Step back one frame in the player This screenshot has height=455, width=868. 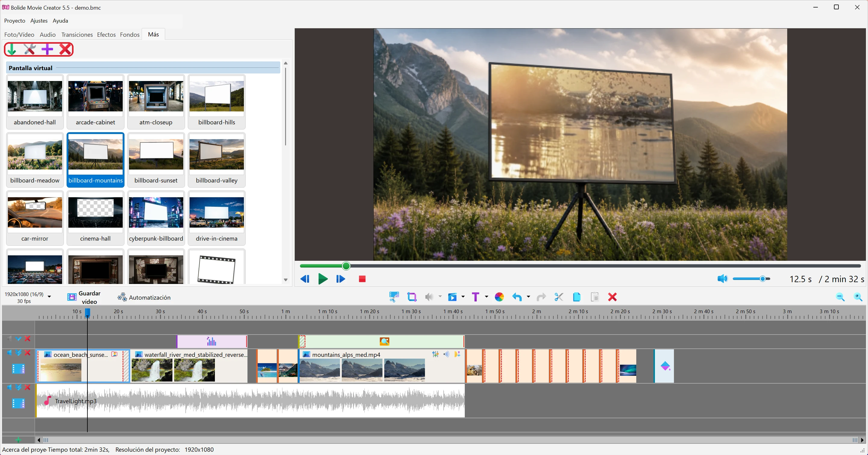point(305,279)
